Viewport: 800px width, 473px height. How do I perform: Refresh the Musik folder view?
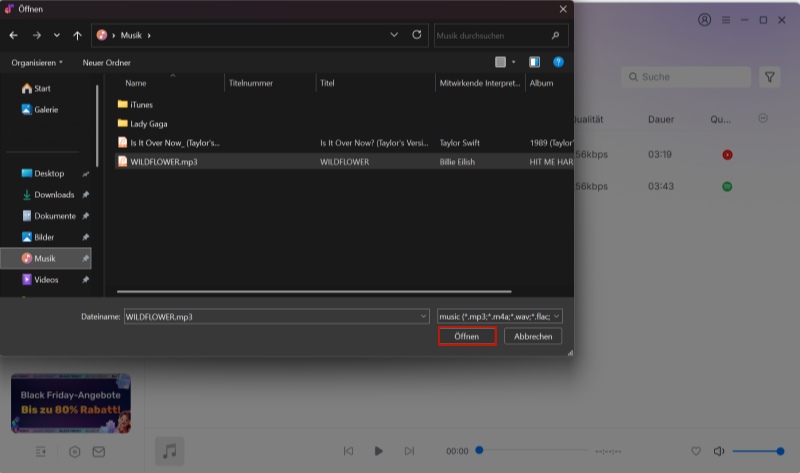point(417,35)
